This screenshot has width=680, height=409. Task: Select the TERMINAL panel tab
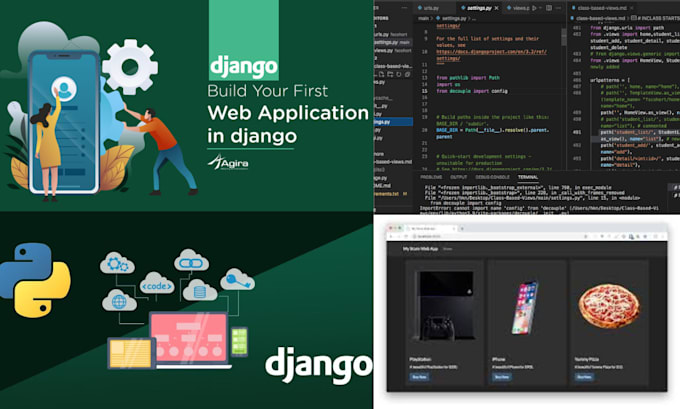coord(528,177)
